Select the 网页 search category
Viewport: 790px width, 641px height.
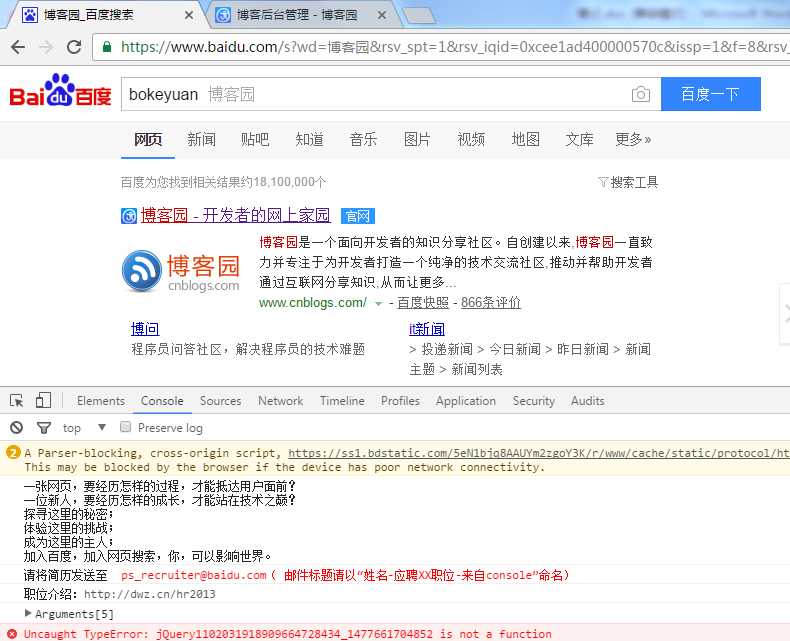[148, 139]
